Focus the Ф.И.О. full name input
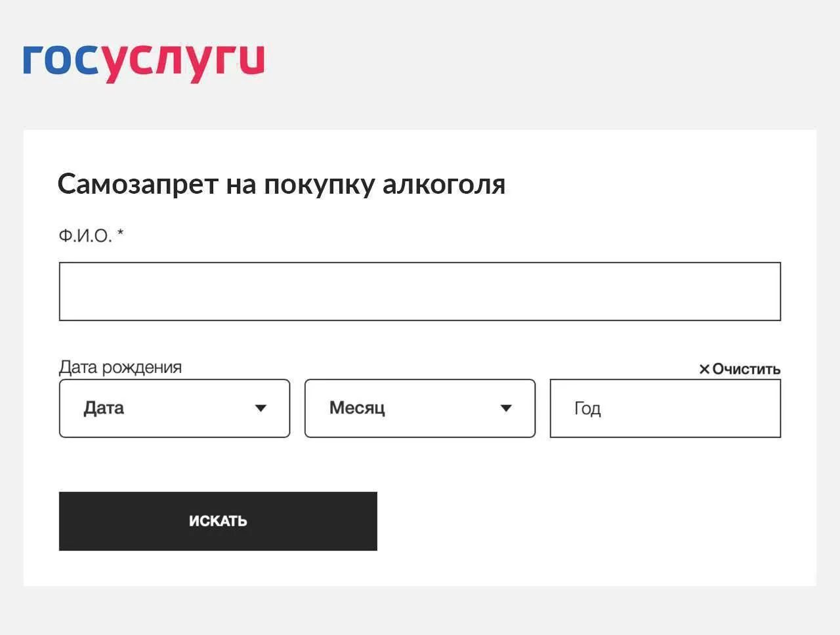 click(419, 292)
